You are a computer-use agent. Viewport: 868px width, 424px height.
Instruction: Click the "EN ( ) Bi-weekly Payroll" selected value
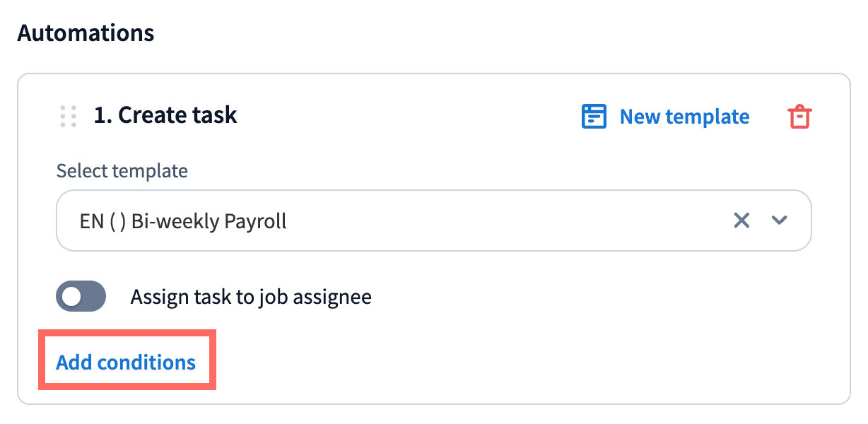coord(183,221)
